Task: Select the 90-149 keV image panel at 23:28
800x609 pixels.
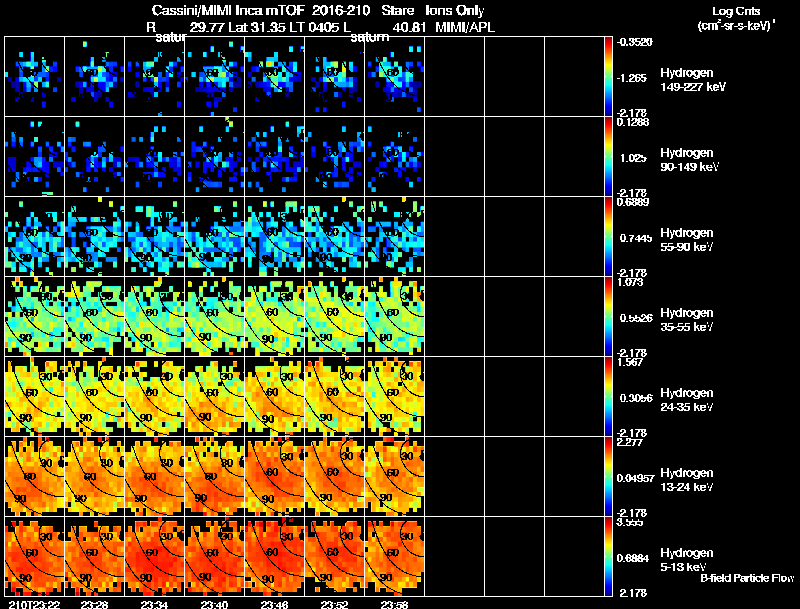Action: [x=95, y=157]
